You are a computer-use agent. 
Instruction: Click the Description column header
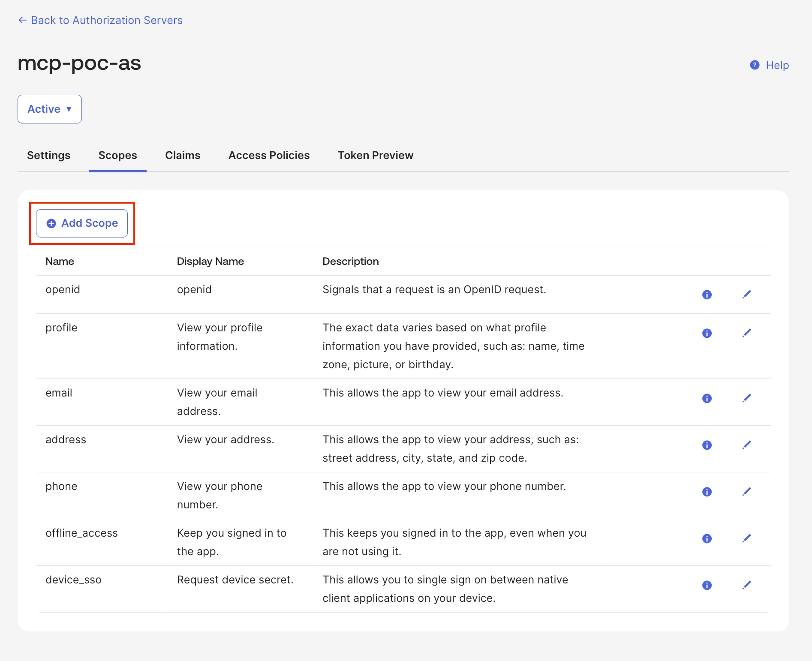pos(351,261)
